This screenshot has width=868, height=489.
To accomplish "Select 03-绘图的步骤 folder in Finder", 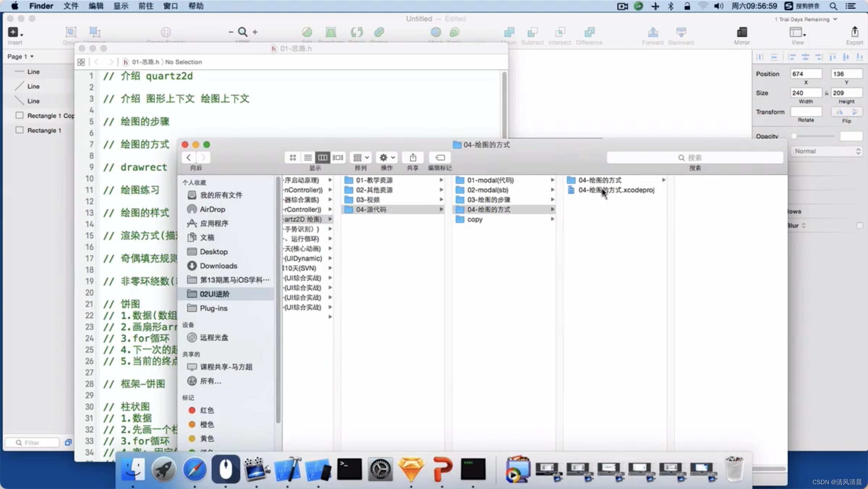I will click(x=504, y=200).
